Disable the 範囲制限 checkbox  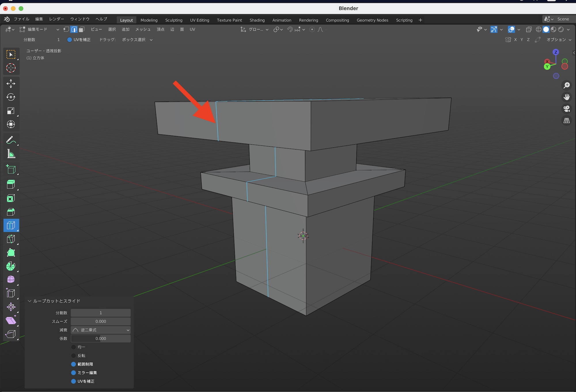(74, 364)
